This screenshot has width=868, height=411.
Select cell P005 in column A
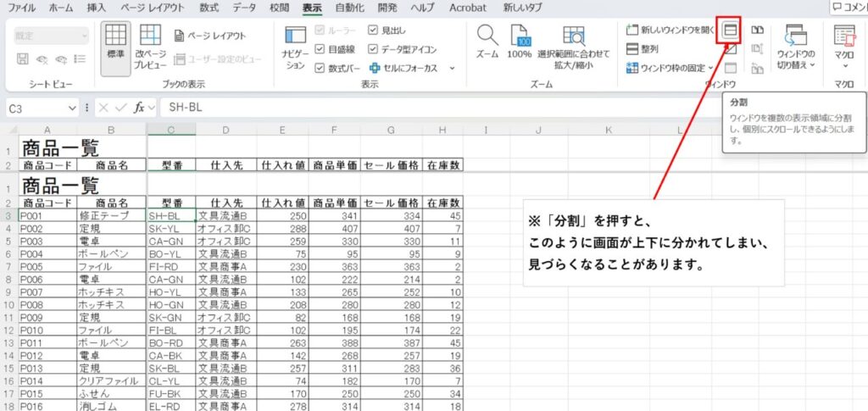pyautogui.click(x=47, y=267)
